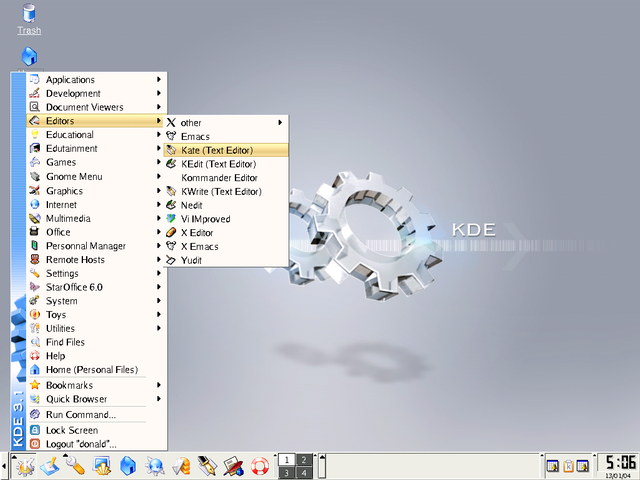Click the Run Command gear icon
This screenshot has width=640, height=480.
coord(35,414)
